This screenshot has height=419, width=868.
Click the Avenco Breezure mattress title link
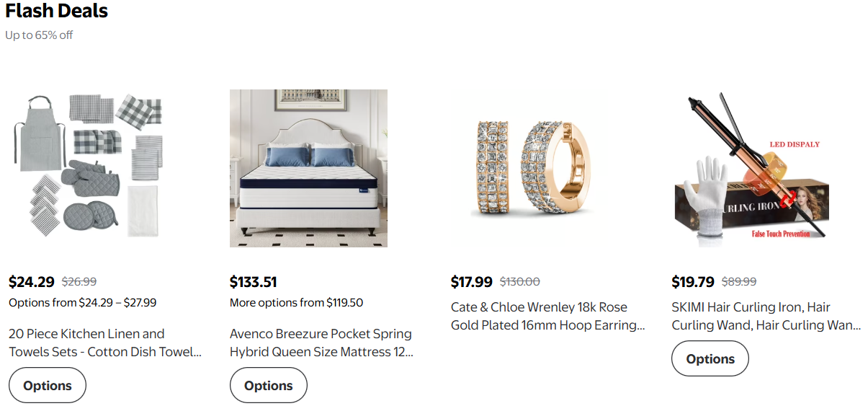coord(321,343)
